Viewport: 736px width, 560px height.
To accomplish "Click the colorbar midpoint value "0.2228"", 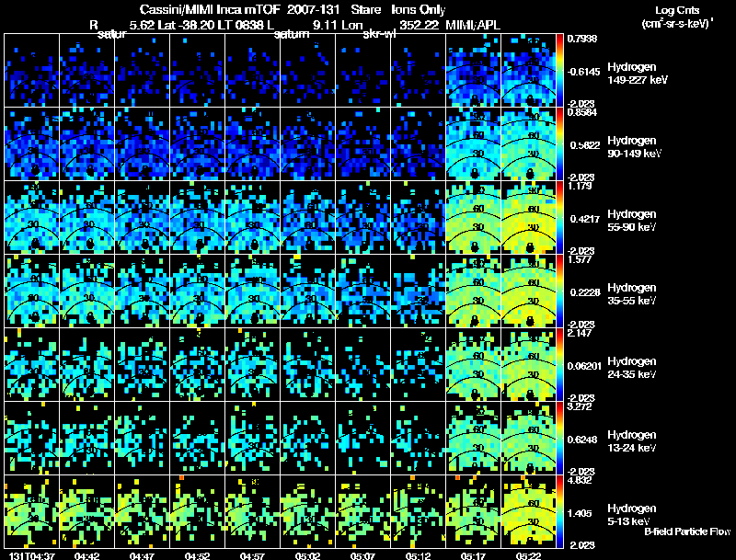I will pos(583,292).
